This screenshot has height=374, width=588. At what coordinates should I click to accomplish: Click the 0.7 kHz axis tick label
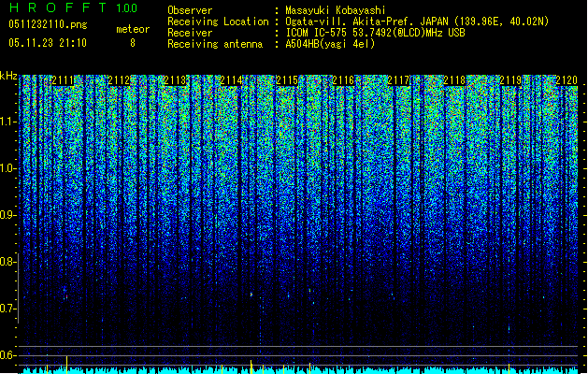7,309
